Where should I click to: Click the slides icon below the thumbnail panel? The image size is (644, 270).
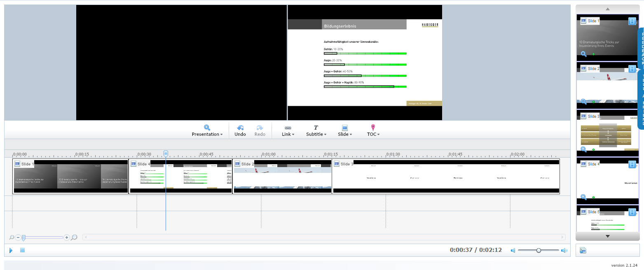(583, 250)
